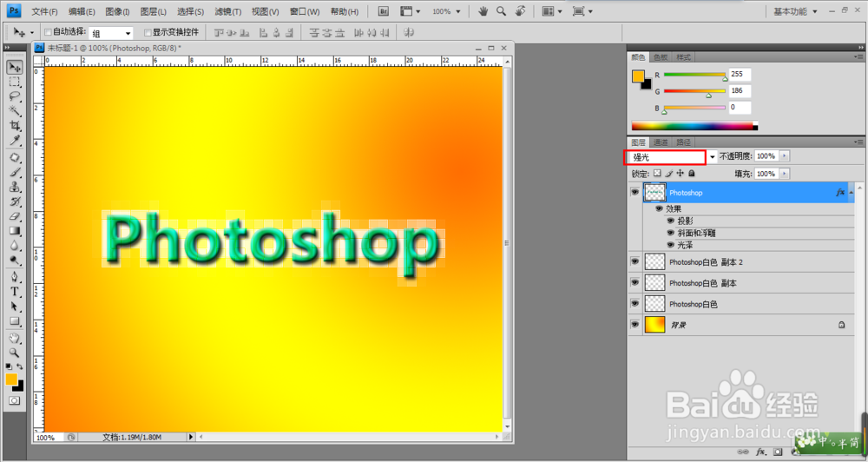Viewport: 868px width, 462px height.
Task: Select the Healing Brush tool
Action: 15,158
